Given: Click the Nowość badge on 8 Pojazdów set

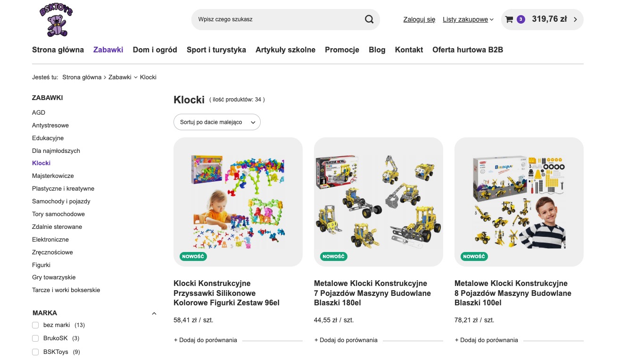Looking at the screenshot, I should click(x=474, y=256).
